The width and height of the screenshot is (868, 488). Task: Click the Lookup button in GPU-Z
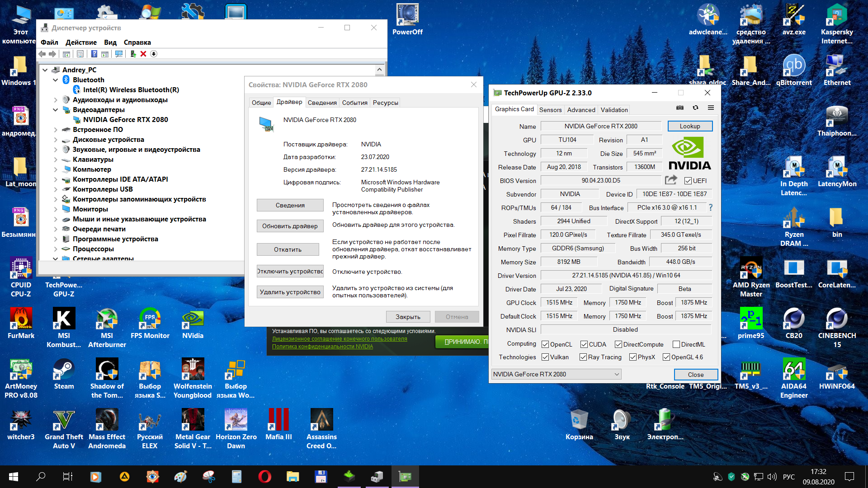(x=689, y=126)
